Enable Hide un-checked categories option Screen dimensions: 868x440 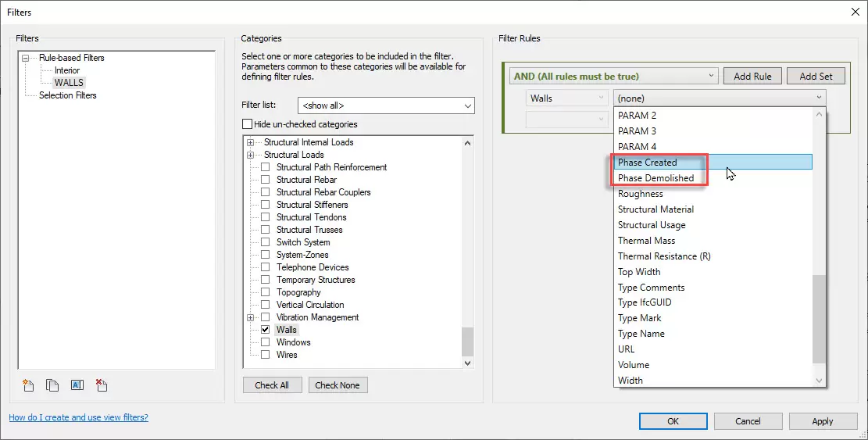pyautogui.click(x=248, y=124)
